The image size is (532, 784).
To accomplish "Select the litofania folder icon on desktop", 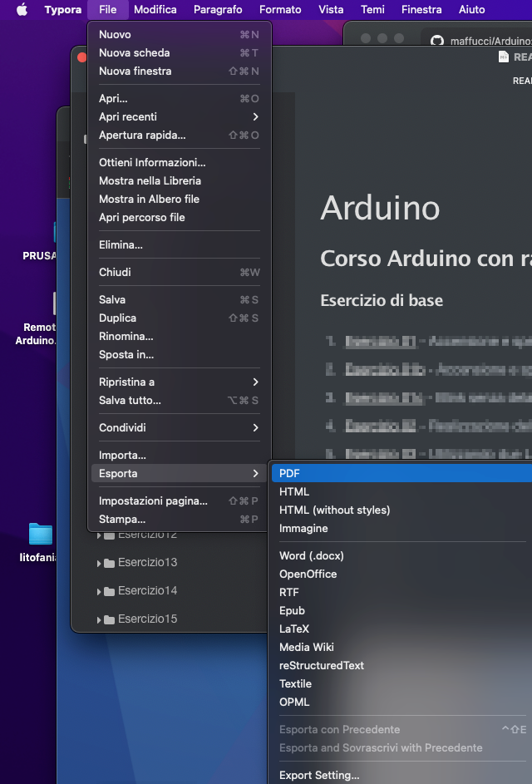I will pos(40,534).
